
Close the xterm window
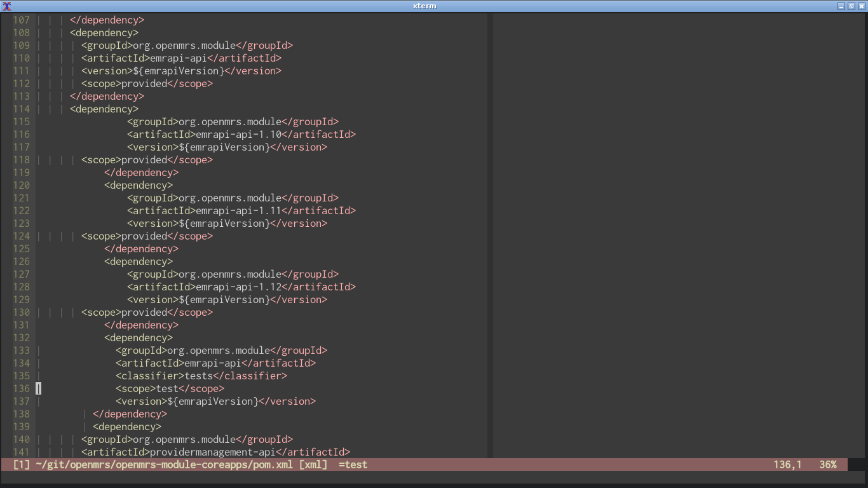coord(862,6)
